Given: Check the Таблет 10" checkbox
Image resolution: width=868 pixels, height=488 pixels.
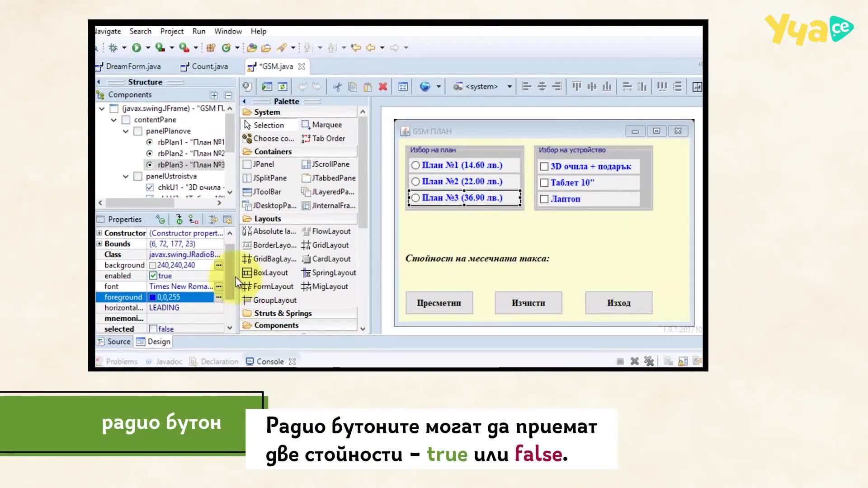Looking at the screenshot, I should point(544,183).
